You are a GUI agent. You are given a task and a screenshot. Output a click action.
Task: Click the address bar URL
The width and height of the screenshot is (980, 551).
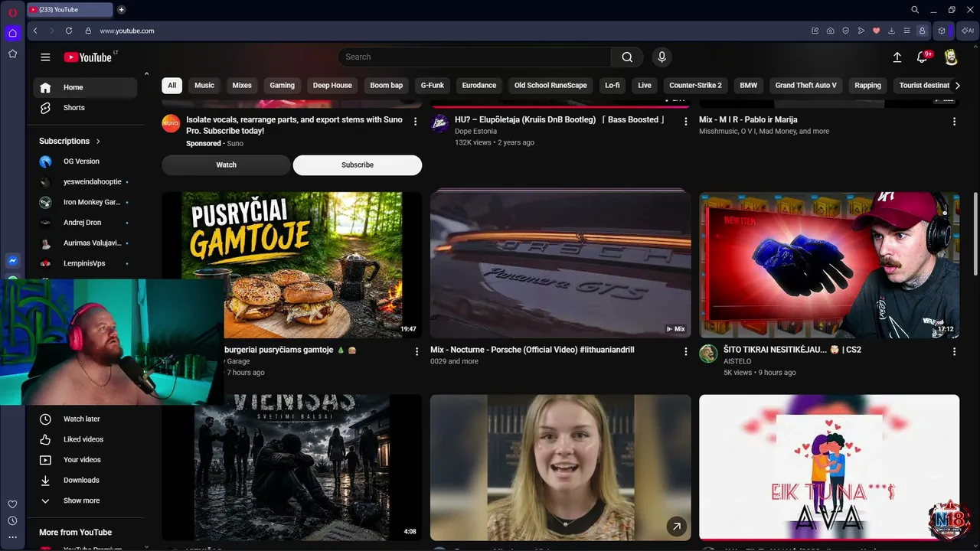pyautogui.click(x=127, y=31)
